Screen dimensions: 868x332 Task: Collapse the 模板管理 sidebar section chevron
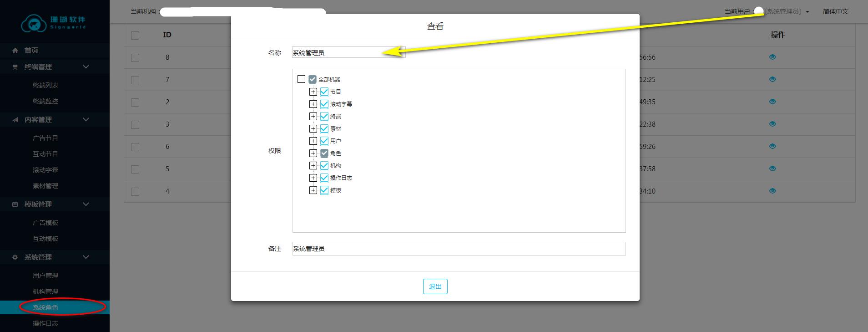pyautogui.click(x=86, y=204)
